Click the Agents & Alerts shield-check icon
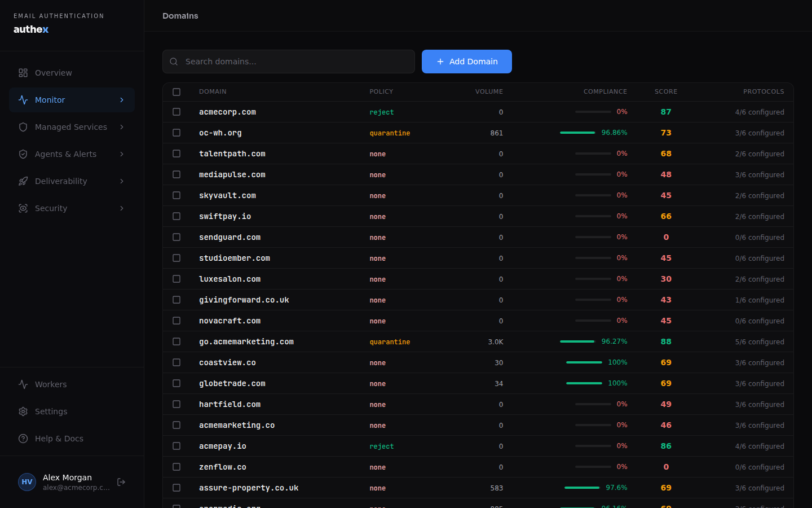 click(x=23, y=154)
